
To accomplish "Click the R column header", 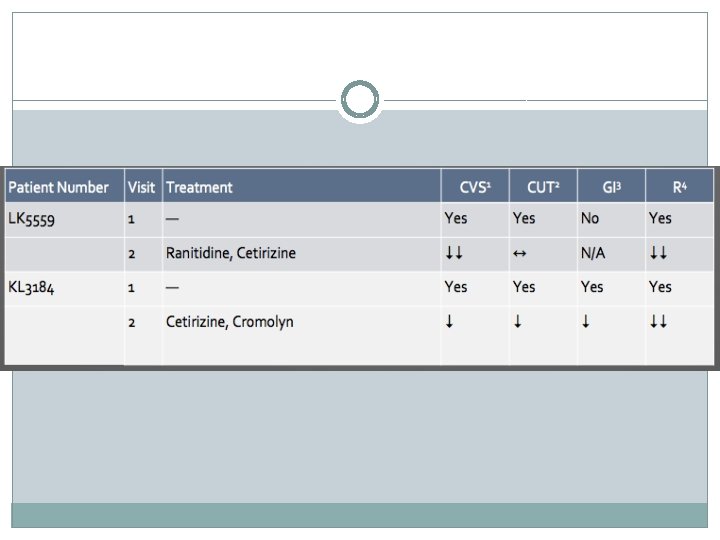I will pyautogui.click(x=679, y=187).
